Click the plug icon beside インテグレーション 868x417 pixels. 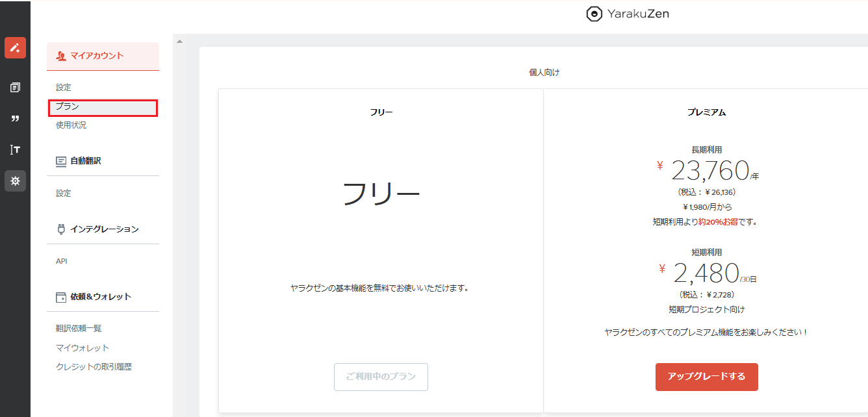click(x=61, y=229)
